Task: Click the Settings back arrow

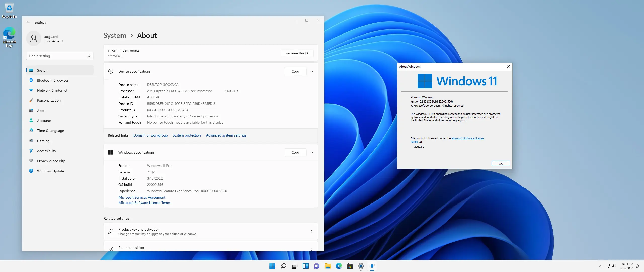Action: [x=28, y=22]
